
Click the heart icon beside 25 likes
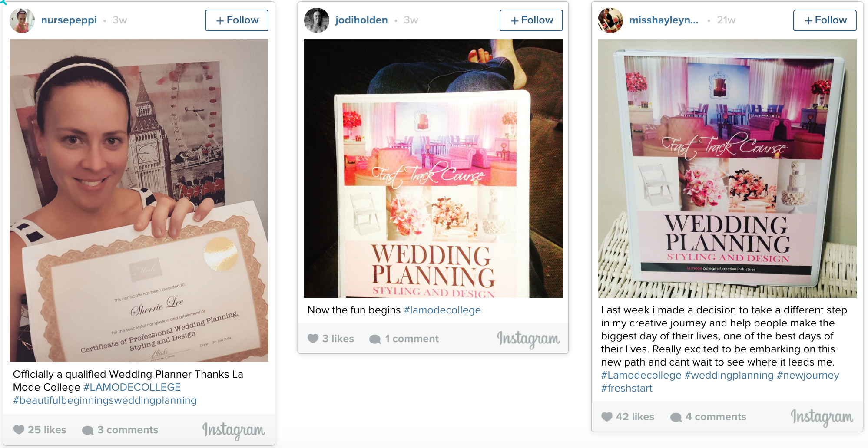19,430
